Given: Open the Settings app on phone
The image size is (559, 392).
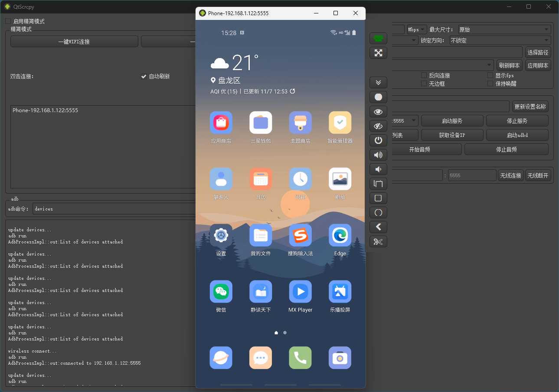Looking at the screenshot, I should pos(221,236).
